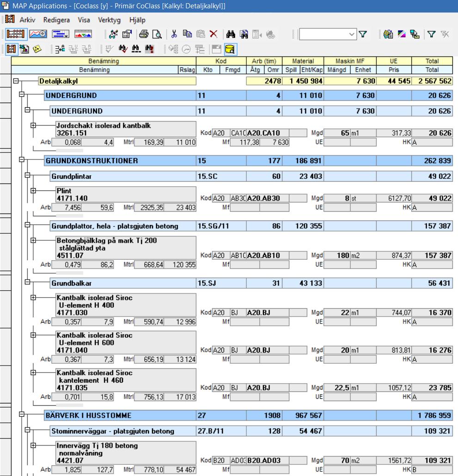
Task: Click the binoculars with red checkmark icon
Action: [122, 49]
